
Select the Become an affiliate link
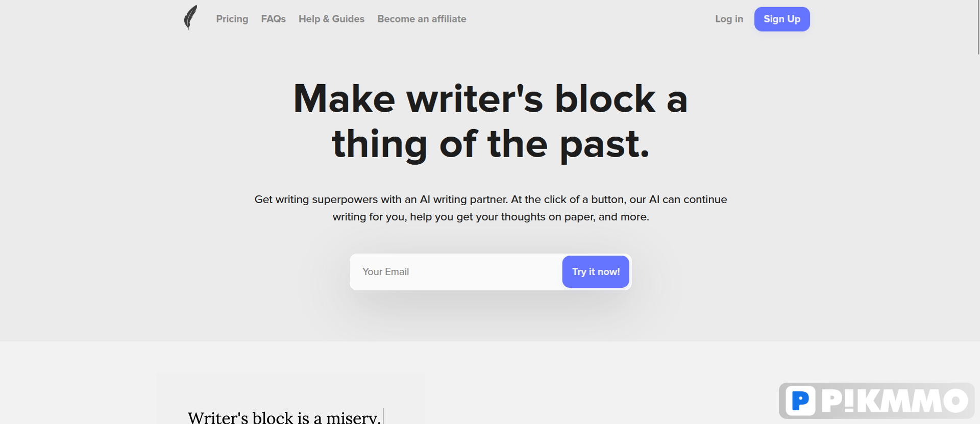pyautogui.click(x=422, y=19)
